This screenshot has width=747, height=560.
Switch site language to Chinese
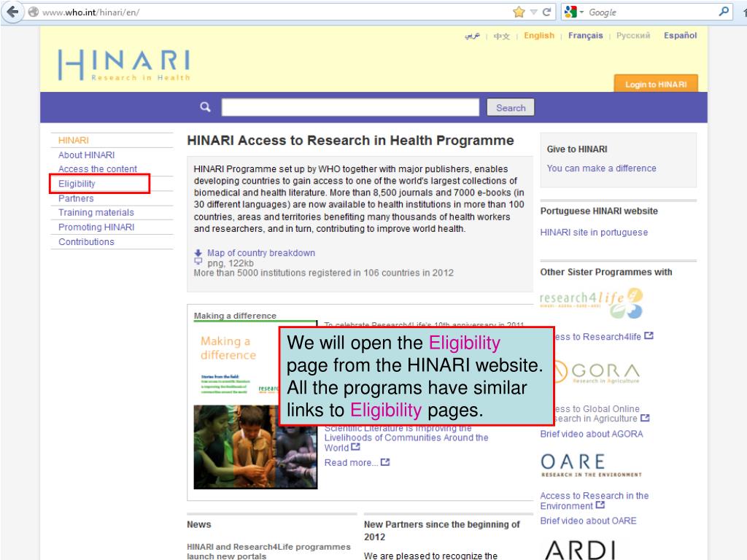[x=501, y=36]
